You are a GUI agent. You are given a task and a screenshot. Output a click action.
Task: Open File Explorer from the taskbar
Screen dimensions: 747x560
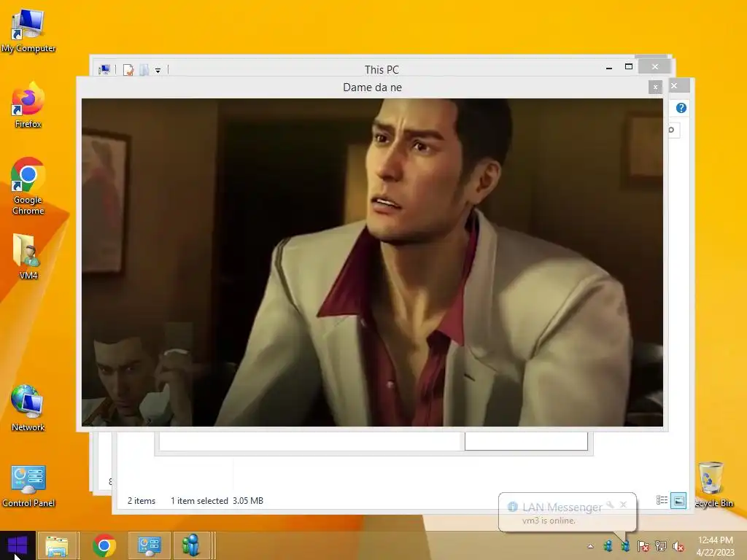click(57, 545)
